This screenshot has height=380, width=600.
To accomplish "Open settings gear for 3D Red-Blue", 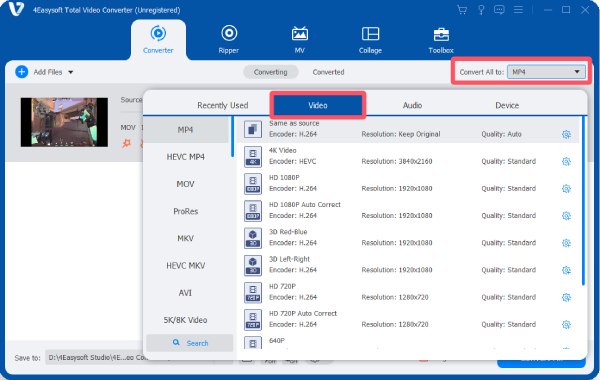I will [566, 243].
